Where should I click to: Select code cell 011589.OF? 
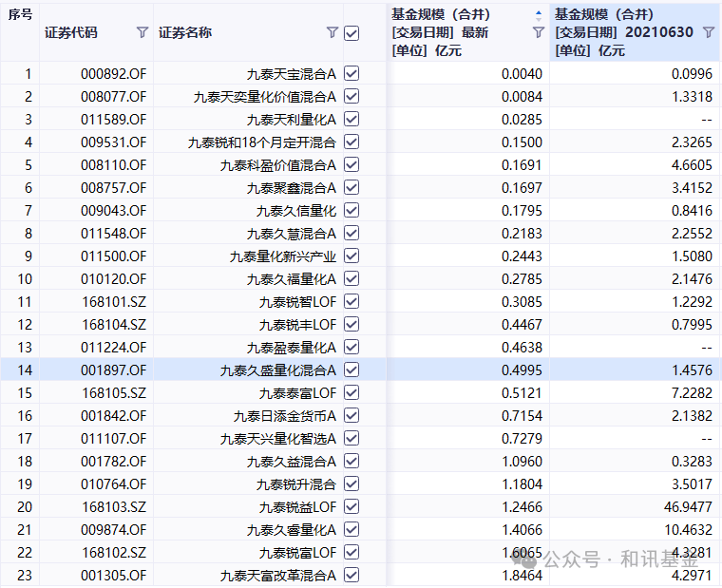pyautogui.click(x=114, y=120)
